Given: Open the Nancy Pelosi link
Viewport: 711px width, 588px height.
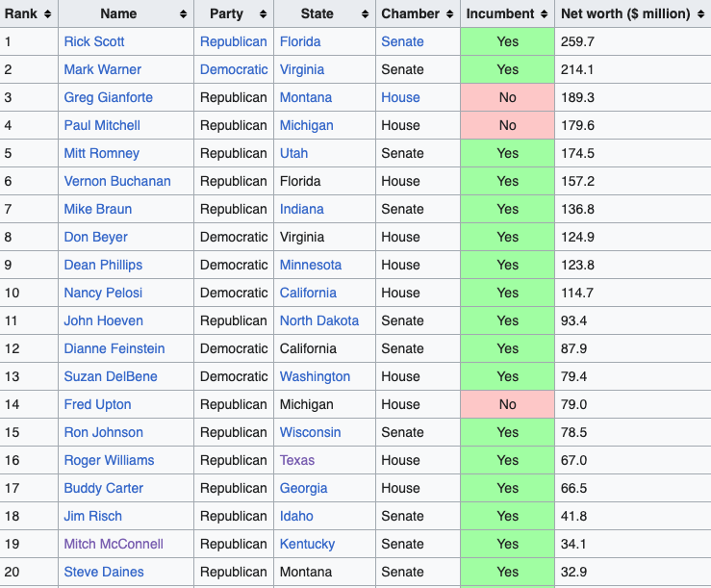Looking at the screenshot, I should coord(103,293).
